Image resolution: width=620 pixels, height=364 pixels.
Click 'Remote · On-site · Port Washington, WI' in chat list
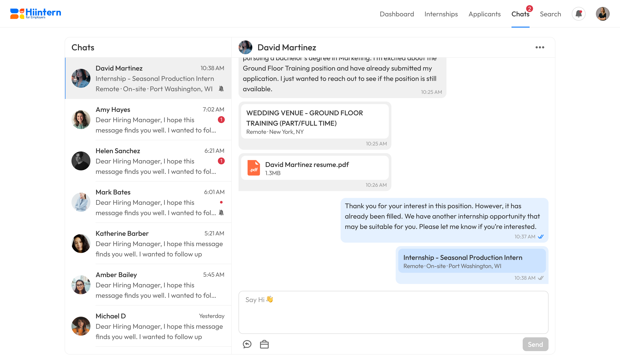pyautogui.click(x=154, y=89)
